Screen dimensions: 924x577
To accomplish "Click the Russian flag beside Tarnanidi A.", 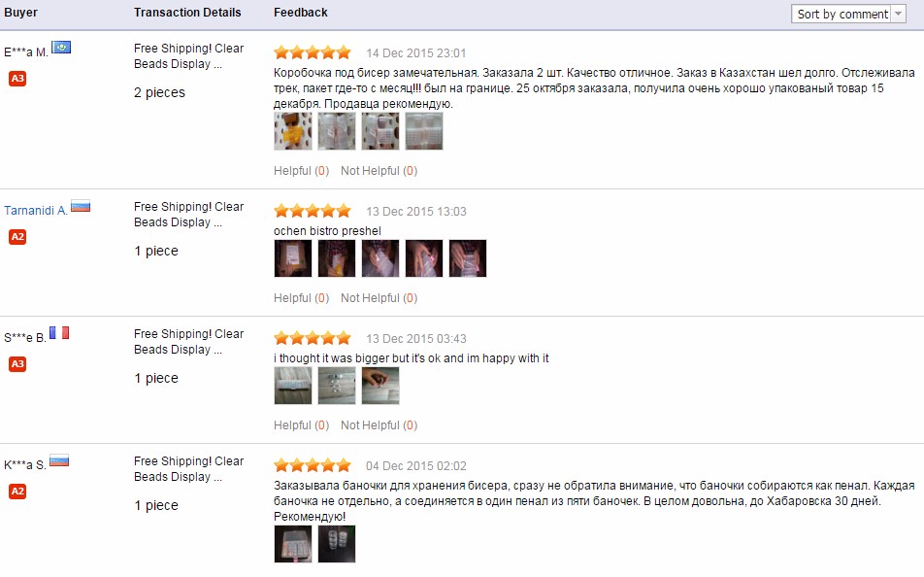I will [81, 206].
